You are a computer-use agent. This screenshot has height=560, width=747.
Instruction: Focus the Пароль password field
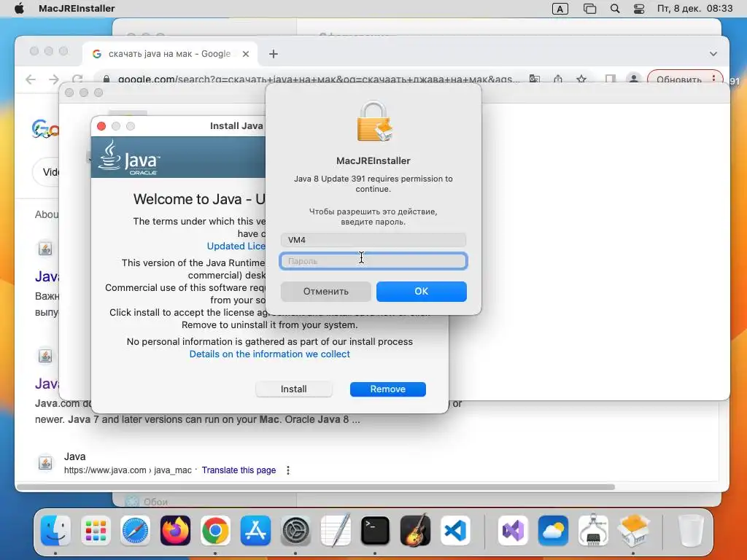(373, 261)
